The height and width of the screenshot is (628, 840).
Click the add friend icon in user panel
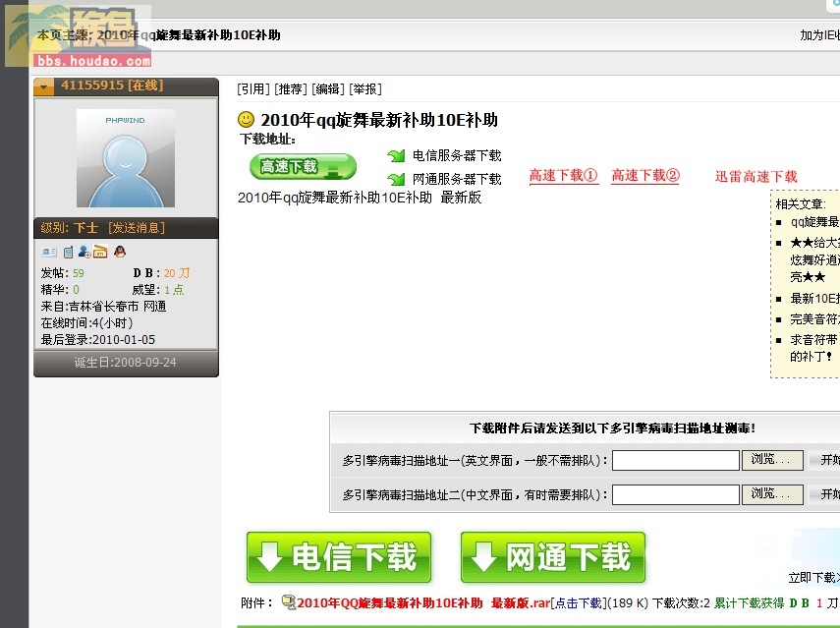[84, 252]
